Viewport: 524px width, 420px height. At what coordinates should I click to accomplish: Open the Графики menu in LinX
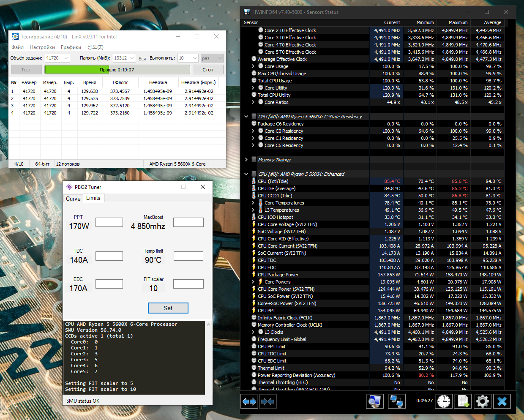point(71,47)
